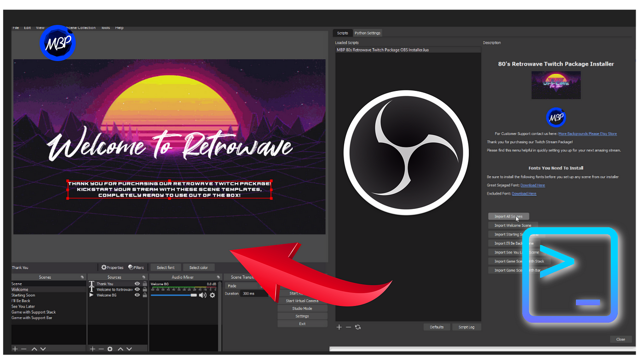Click the Select font button
Screen dimensions: 644x362
point(166,267)
